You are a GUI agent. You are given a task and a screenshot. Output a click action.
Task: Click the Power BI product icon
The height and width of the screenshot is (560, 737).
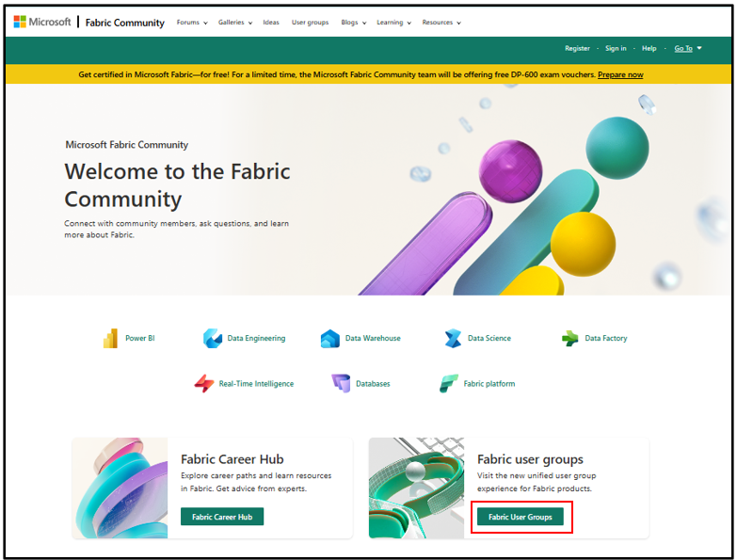coord(110,338)
